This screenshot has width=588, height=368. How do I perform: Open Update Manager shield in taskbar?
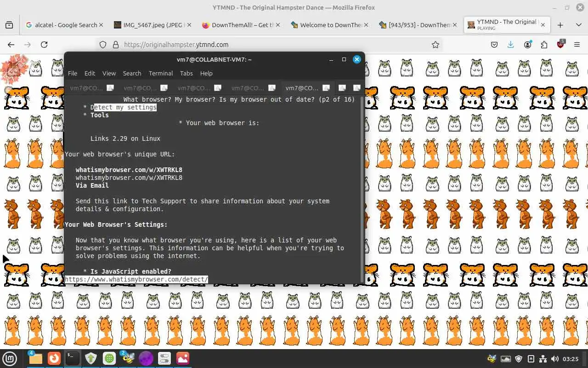coord(91,358)
